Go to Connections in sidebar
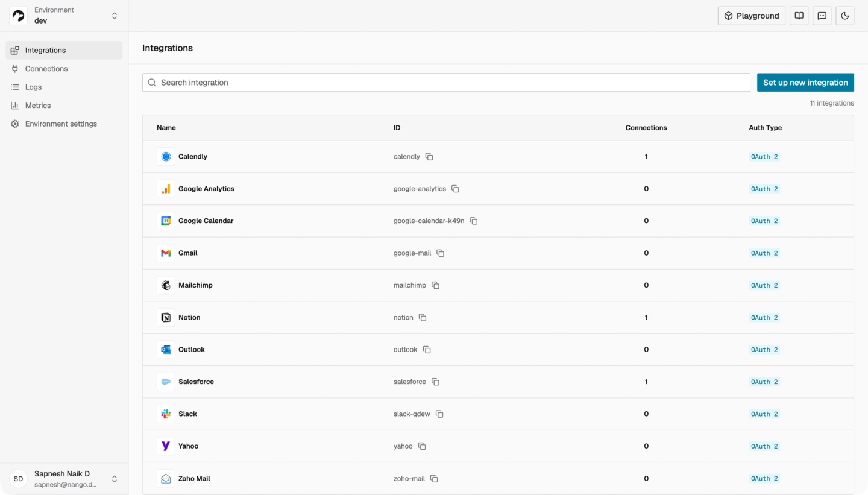Viewport: 868px width, 495px height. coord(64,69)
